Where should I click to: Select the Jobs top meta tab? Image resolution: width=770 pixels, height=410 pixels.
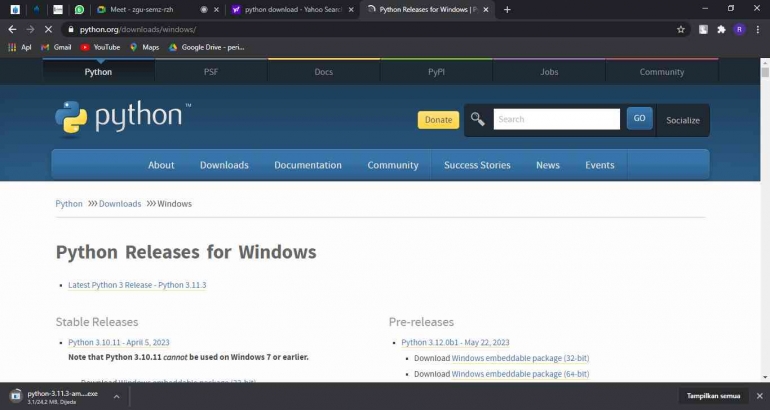(549, 72)
